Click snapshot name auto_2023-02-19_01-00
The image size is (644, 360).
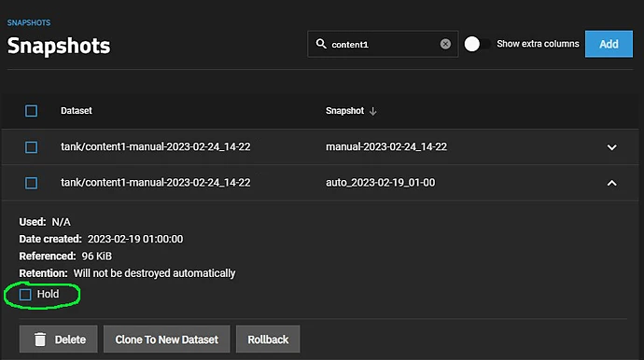pos(380,182)
